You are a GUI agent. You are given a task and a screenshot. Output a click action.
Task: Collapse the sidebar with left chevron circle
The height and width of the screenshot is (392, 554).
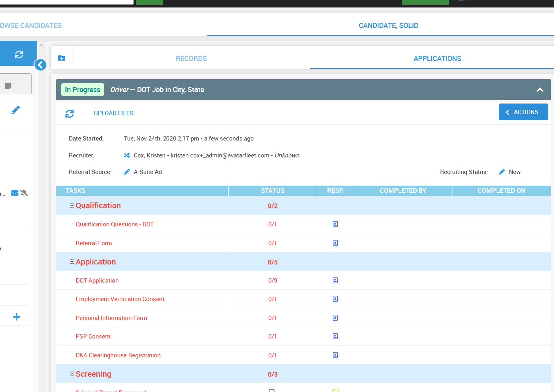(41, 65)
